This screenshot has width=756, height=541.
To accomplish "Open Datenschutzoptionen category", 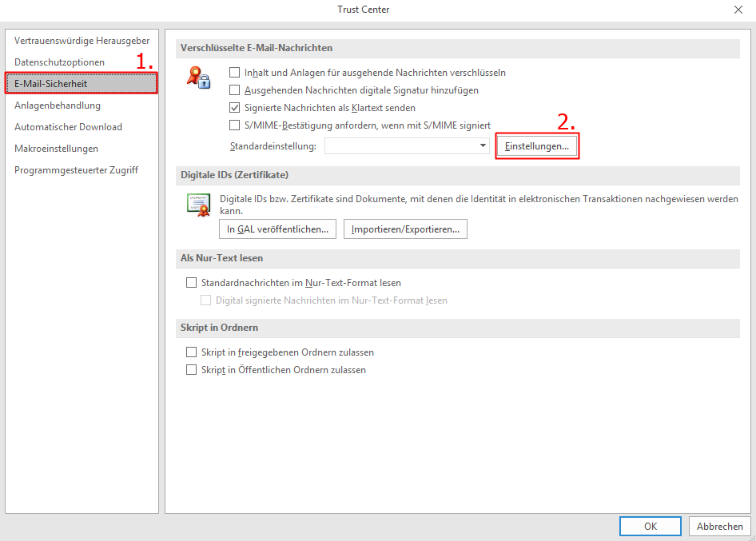I will point(59,62).
